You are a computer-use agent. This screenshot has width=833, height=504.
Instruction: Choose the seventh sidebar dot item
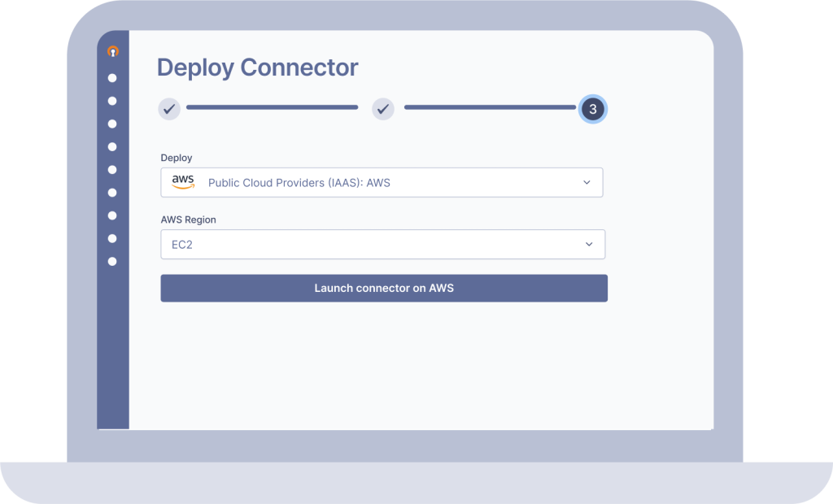point(112,215)
